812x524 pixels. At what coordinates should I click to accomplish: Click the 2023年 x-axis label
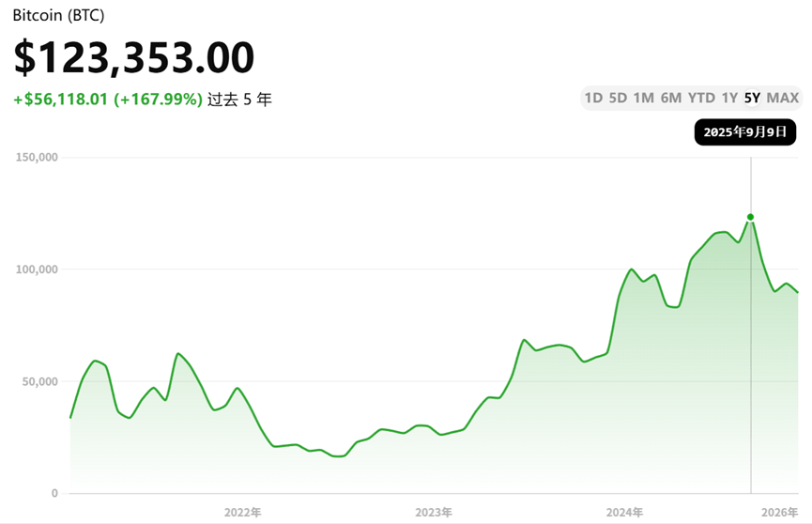[x=434, y=512]
